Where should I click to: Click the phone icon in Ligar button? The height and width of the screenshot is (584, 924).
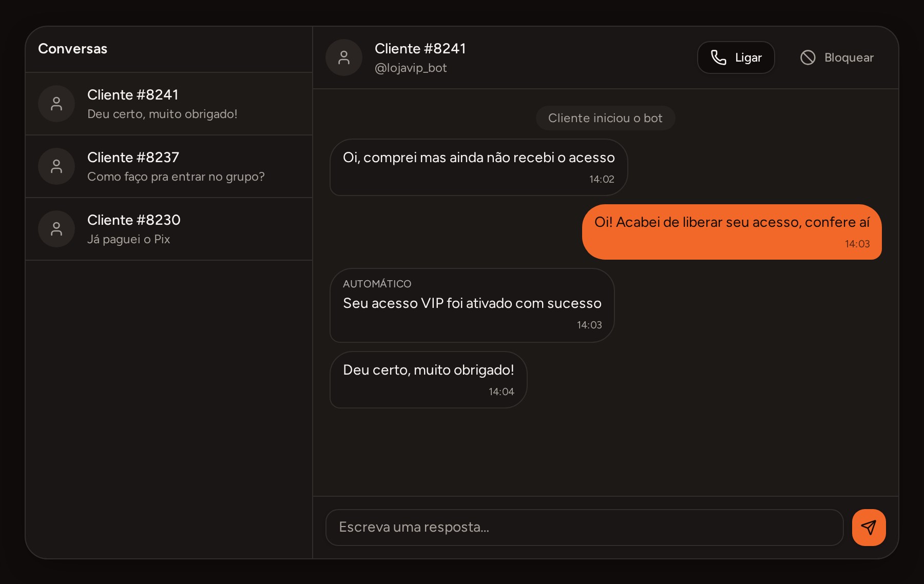pos(719,57)
